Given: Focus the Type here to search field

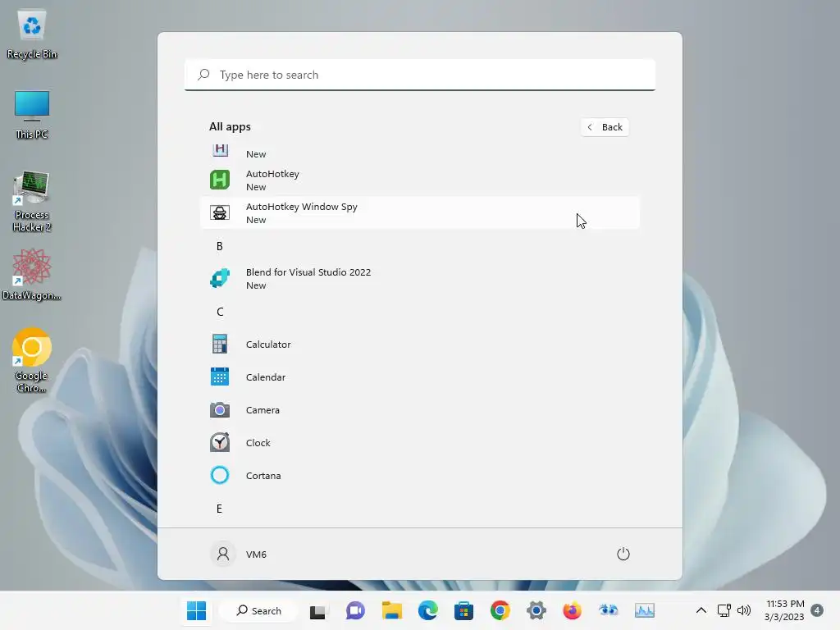Looking at the screenshot, I should click(x=420, y=75).
